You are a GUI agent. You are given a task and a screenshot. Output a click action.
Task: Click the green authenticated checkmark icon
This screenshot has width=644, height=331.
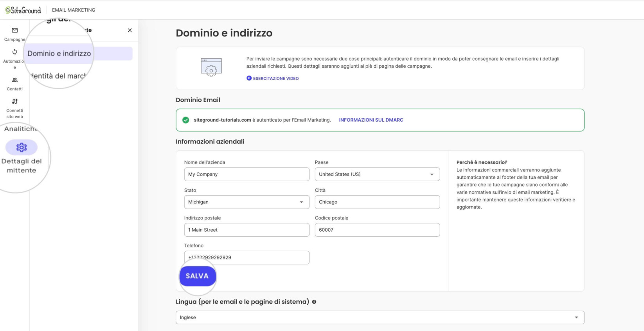tap(186, 120)
